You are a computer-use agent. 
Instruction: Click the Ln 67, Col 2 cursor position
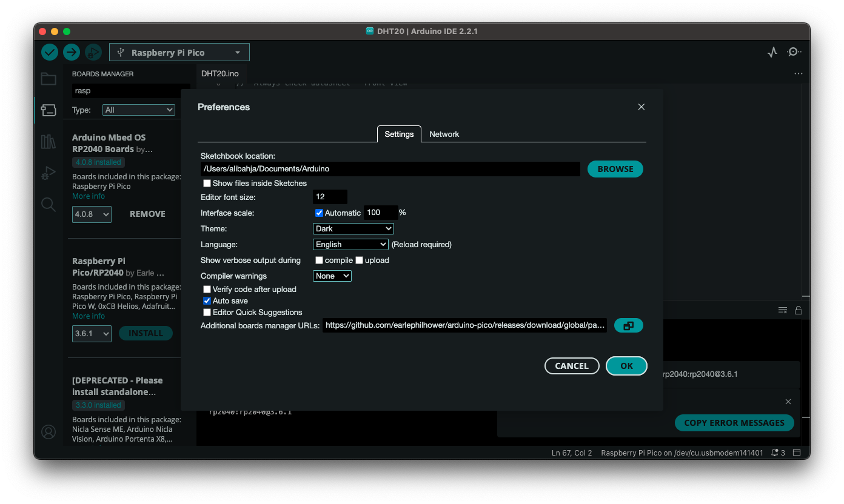(572, 453)
